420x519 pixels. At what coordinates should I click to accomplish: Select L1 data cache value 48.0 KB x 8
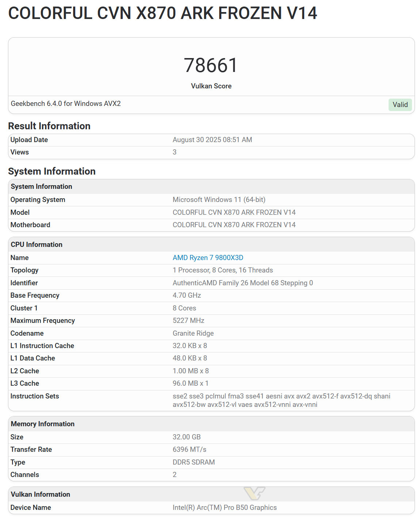coord(190,358)
